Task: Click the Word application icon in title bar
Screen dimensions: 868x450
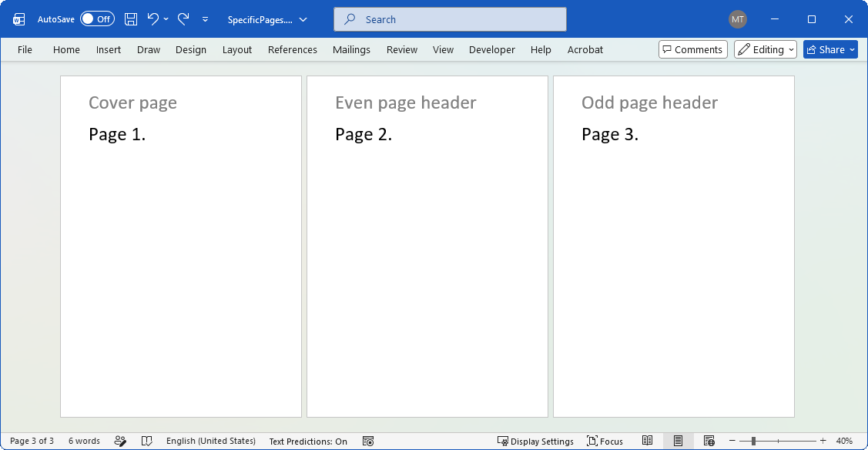Action: [x=18, y=19]
